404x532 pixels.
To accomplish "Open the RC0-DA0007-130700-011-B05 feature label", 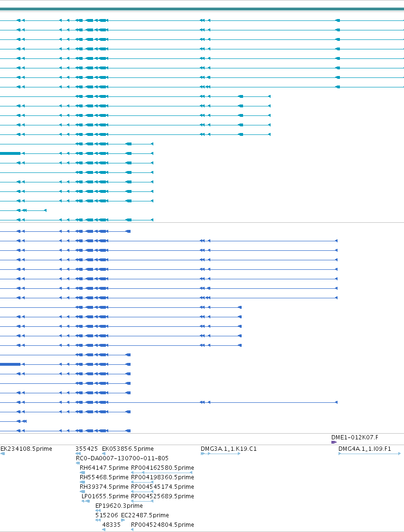I will coord(122,458).
